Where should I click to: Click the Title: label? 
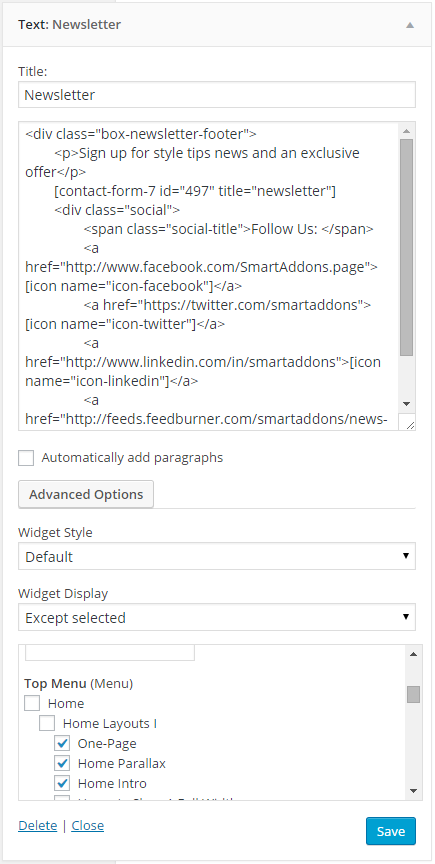(33, 72)
